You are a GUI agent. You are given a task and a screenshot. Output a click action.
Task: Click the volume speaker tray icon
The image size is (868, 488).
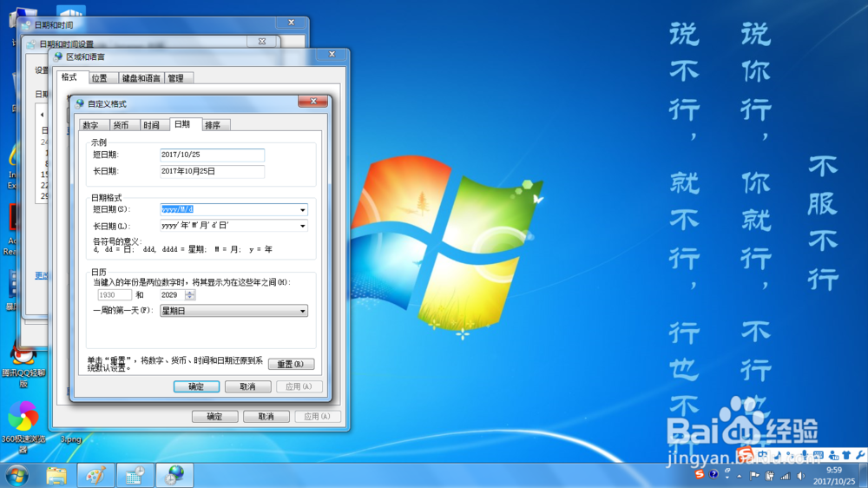click(800, 476)
